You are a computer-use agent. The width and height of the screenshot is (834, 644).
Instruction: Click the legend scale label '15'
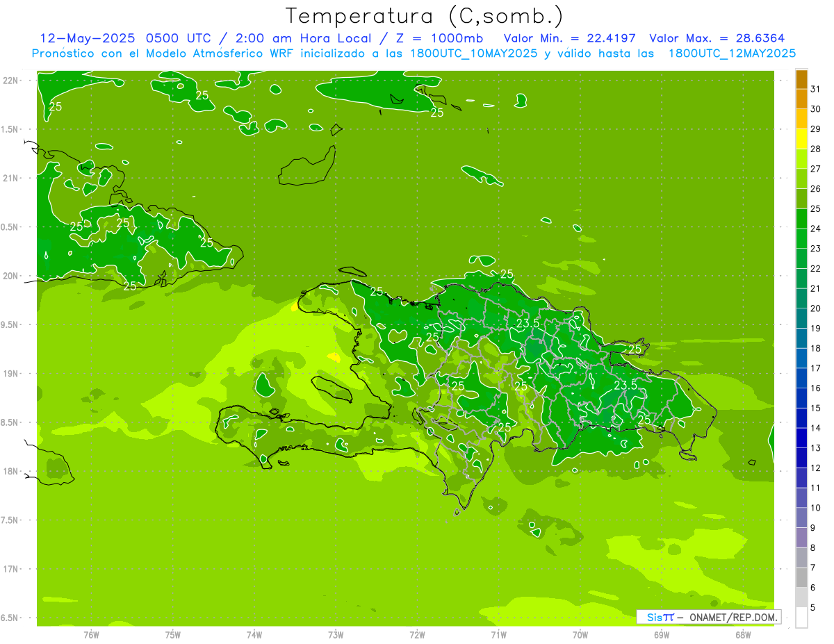coord(815,408)
